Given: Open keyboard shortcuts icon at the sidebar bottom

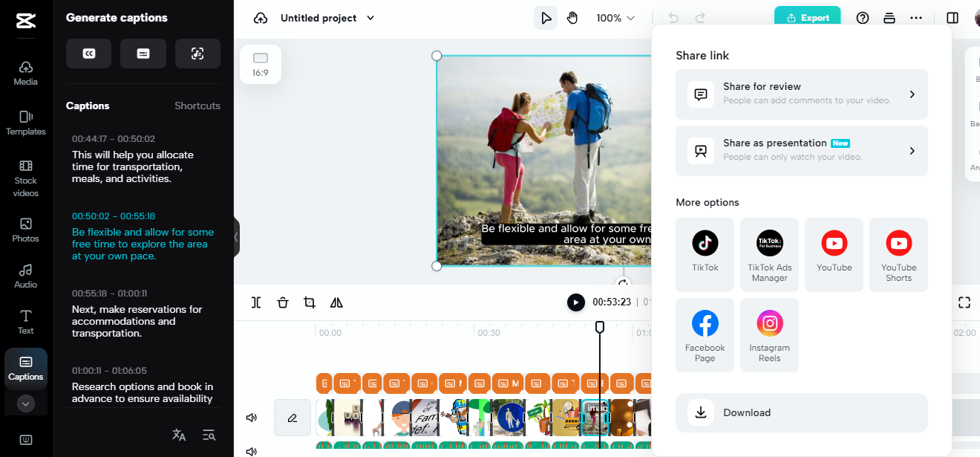Looking at the screenshot, I should 25,440.
